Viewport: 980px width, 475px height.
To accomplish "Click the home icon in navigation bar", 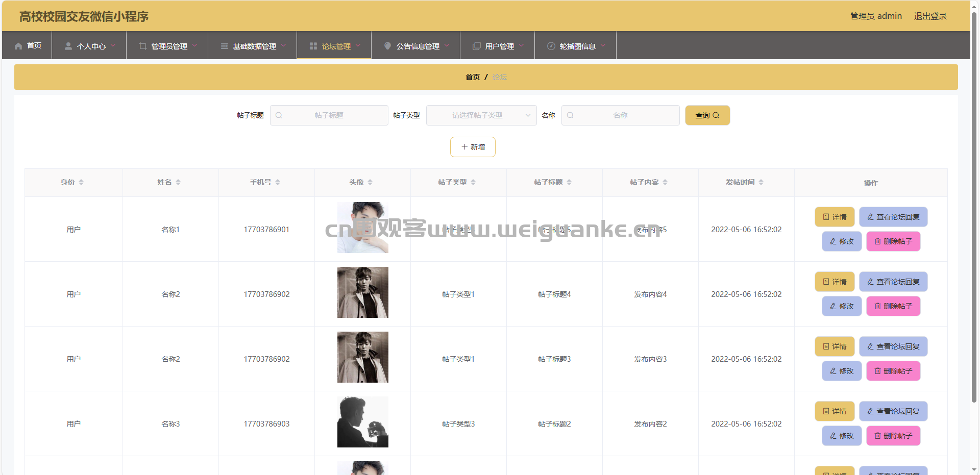I will (18, 46).
